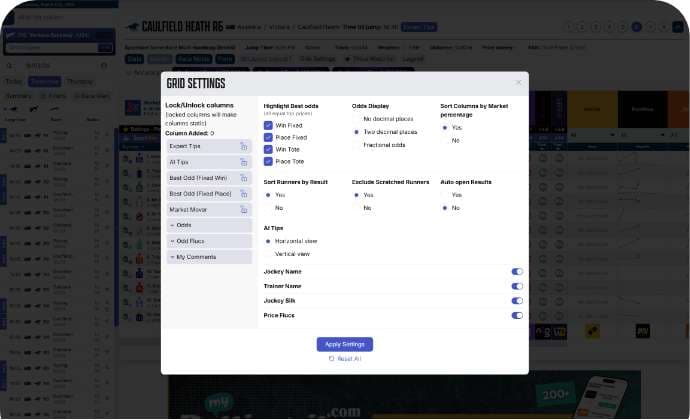
Task: Toggle the Price Flucs switch
Action: tap(517, 315)
